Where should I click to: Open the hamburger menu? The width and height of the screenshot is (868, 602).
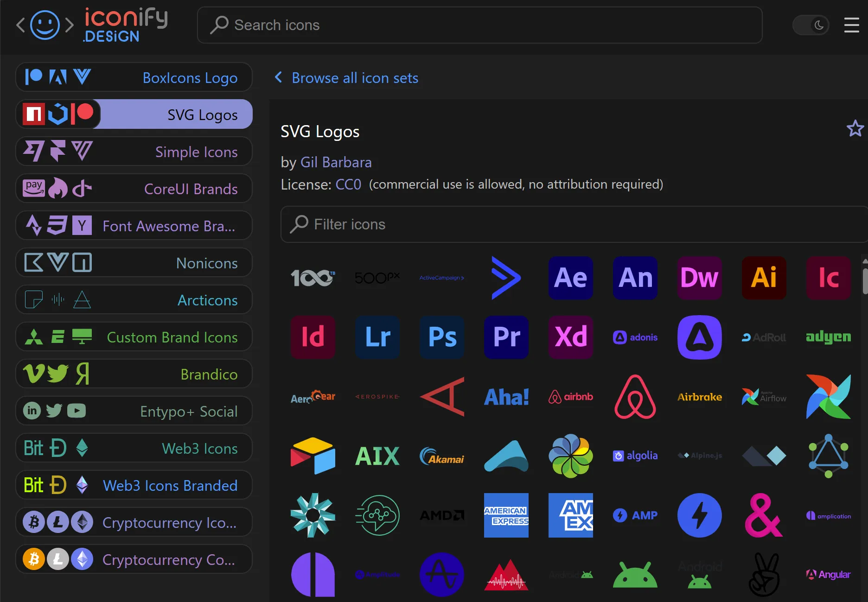(x=851, y=25)
